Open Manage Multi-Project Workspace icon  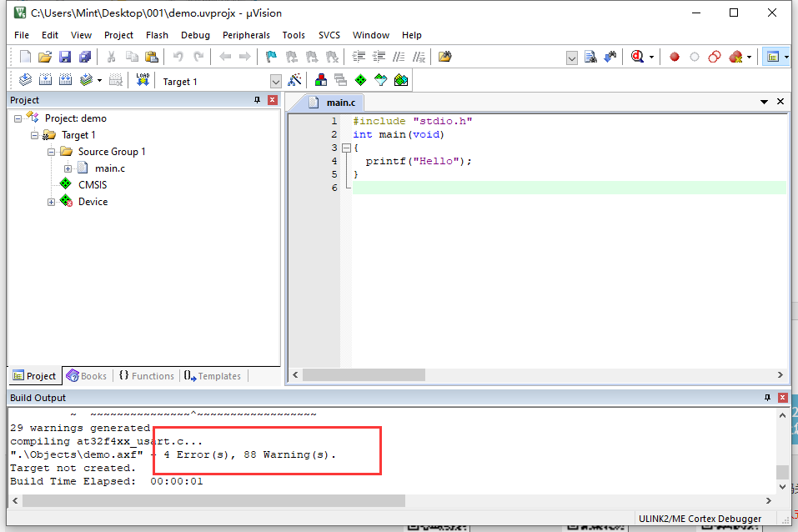340,80
